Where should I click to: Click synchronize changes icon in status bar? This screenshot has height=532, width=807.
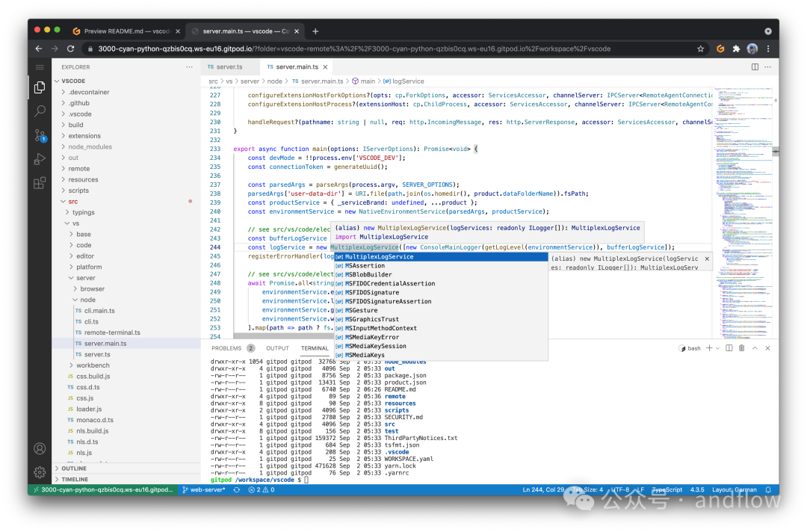pyautogui.click(x=237, y=490)
